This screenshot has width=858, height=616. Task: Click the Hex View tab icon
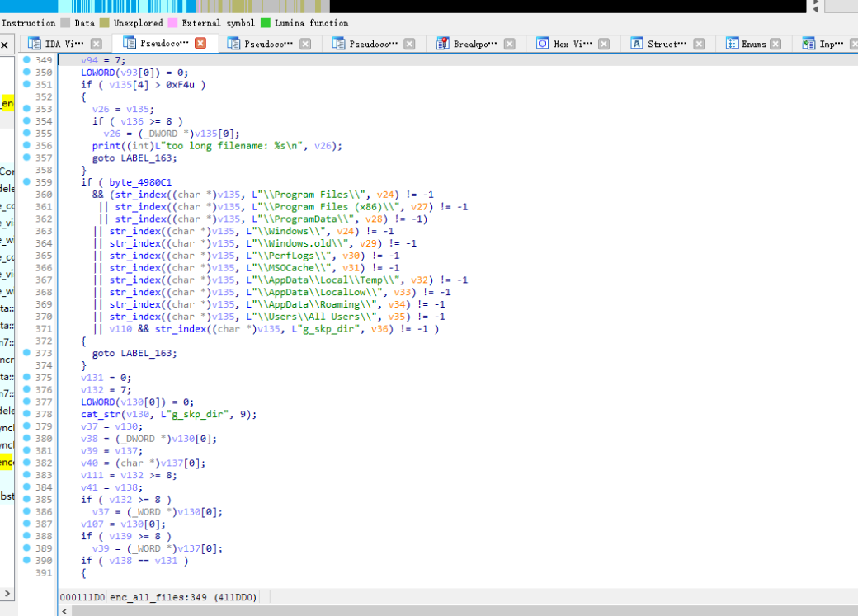(x=543, y=44)
